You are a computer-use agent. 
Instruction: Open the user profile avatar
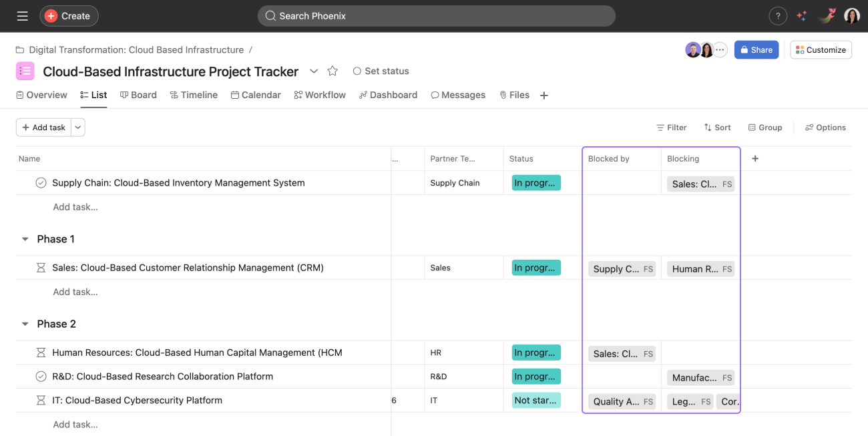pos(851,16)
